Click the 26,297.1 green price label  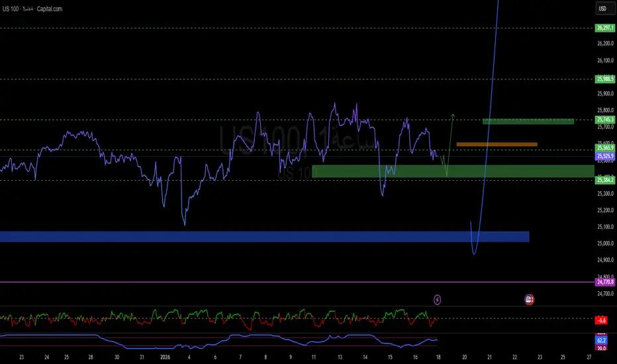click(x=605, y=28)
